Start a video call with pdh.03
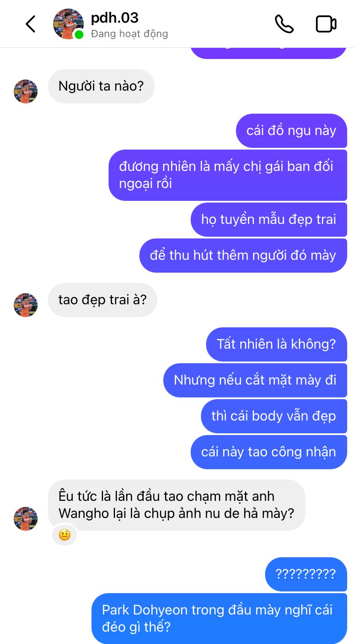The width and height of the screenshot is (354, 644). pos(326,24)
